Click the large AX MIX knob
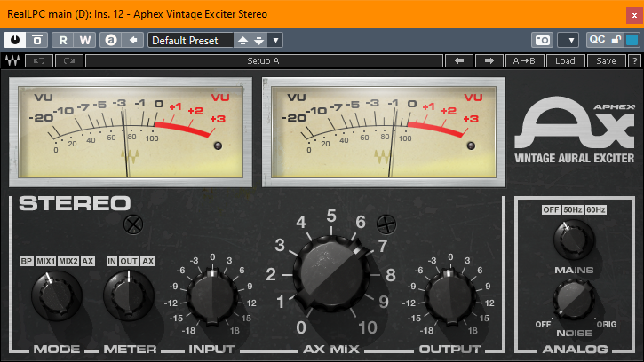This screenshot has width=644, height=362. pos(331,274)
